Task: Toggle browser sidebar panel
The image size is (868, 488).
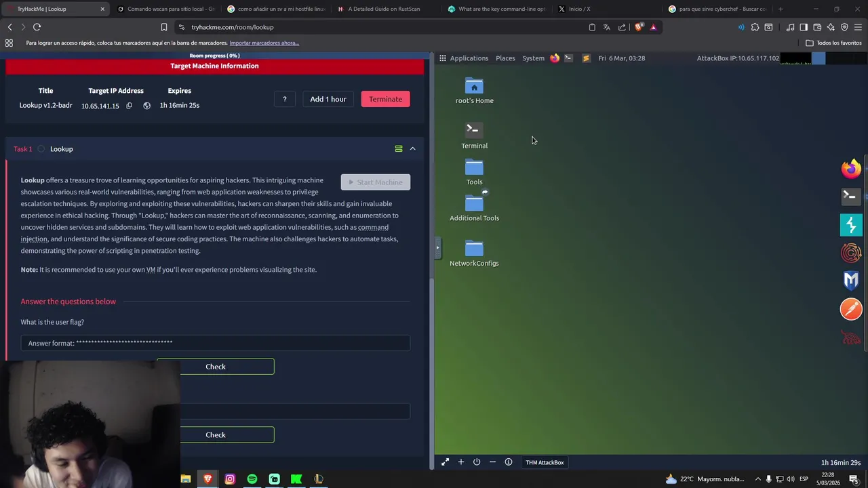Action: [x=804, y=27]
